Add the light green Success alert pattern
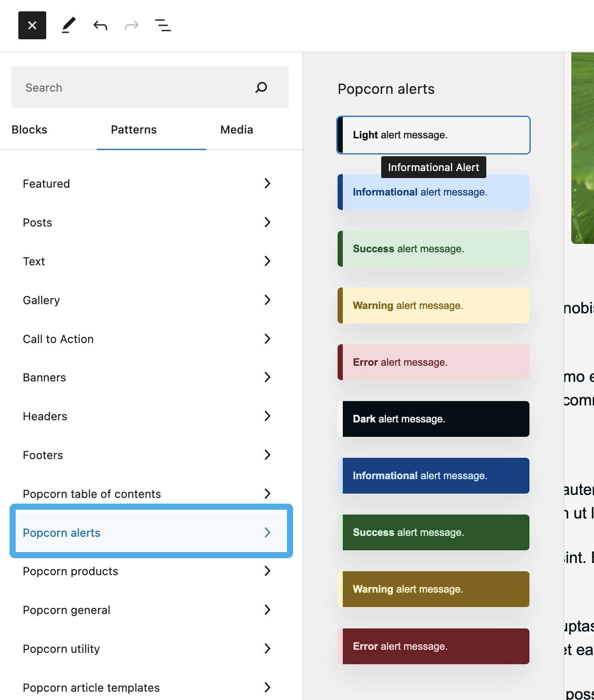Screen dimensions: 594x700 (434, 249)
